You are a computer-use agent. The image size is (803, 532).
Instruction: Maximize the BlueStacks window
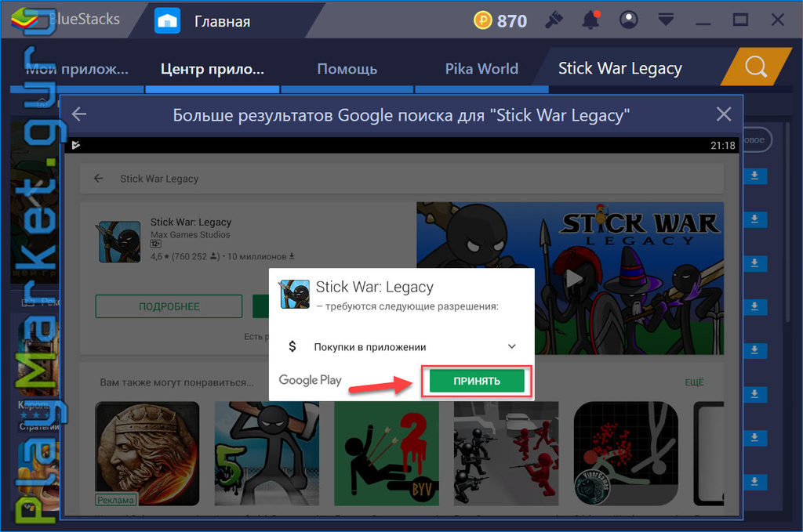pos(740,20)
